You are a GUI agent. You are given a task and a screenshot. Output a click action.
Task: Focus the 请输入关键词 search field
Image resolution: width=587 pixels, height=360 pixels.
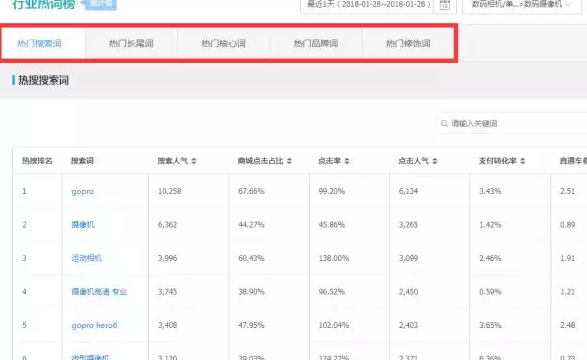coord(511,123)
